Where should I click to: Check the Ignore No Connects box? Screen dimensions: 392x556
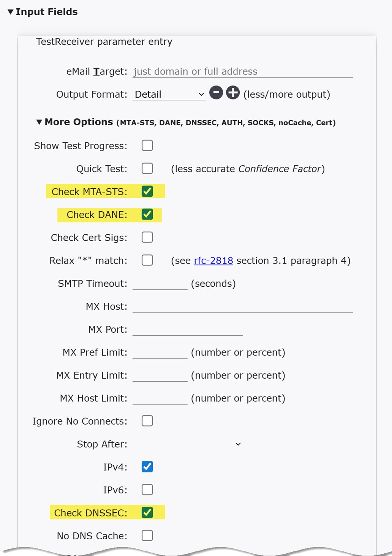pyautogui.click(x=147, y=421)
